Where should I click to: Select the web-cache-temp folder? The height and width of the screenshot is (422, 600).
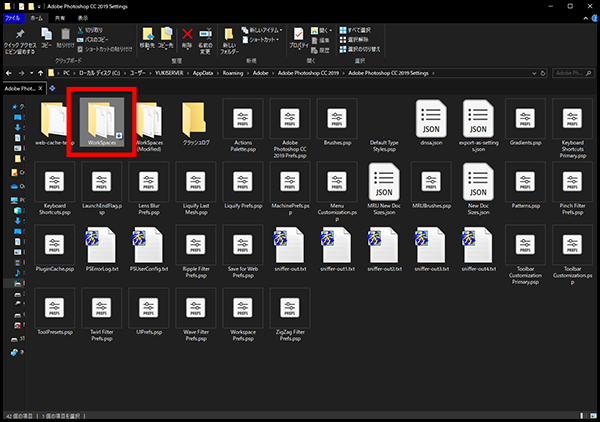coord(54,121)
